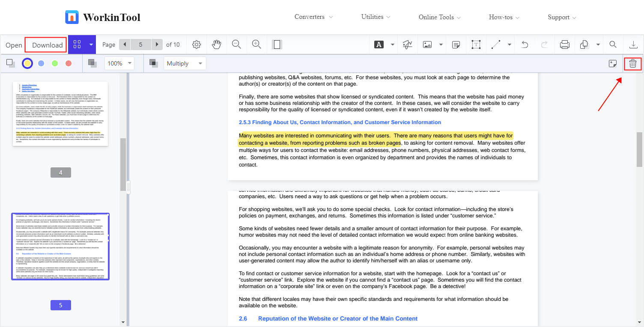
Task: Select the page 4 thumbnail
Action: 60,114
